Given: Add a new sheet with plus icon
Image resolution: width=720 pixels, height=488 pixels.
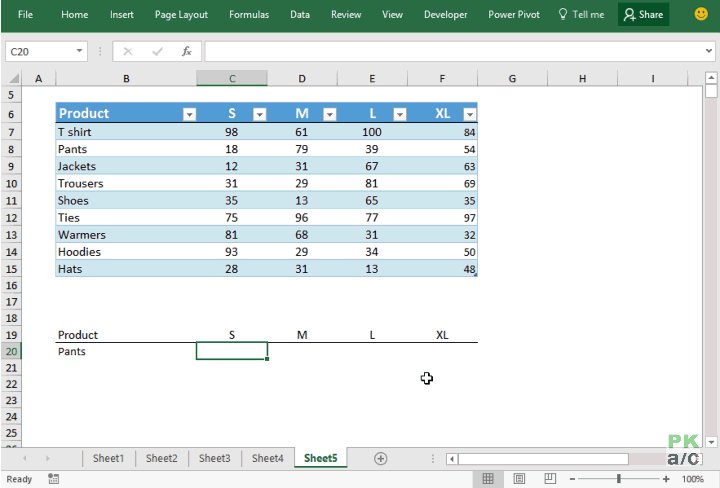Looking at the screenshot, I should pos(380,458).
